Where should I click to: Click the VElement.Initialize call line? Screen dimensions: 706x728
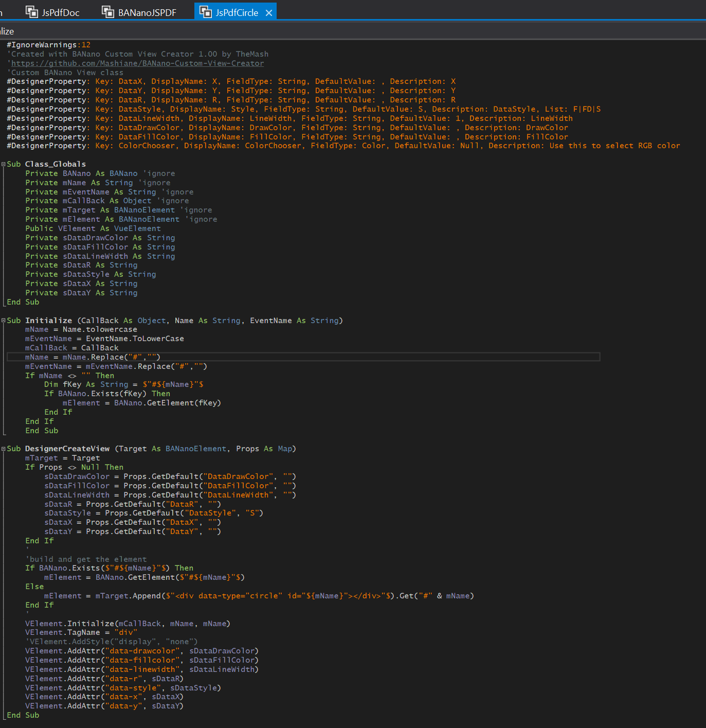pyautogui.click(x=128, y=624)
